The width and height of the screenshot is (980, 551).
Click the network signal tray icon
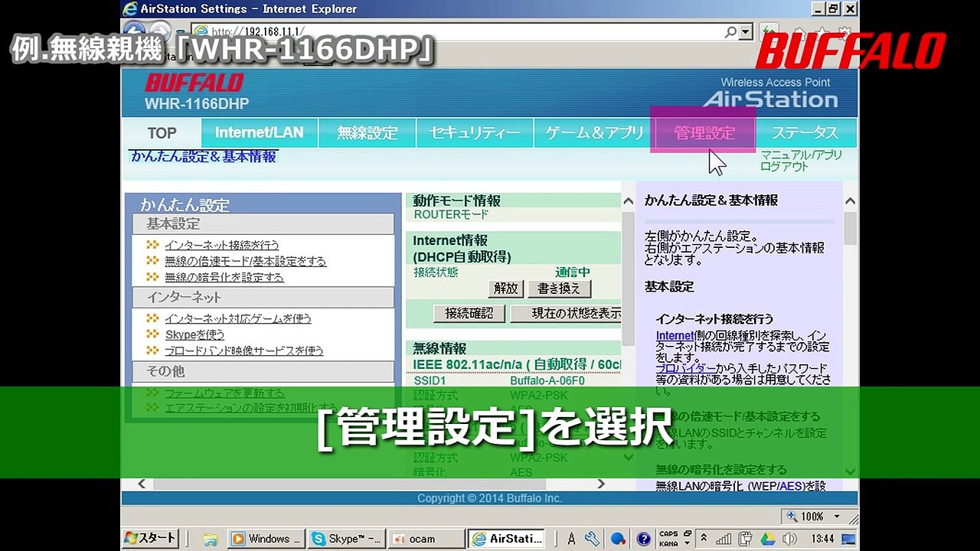[x=724, y=539]
